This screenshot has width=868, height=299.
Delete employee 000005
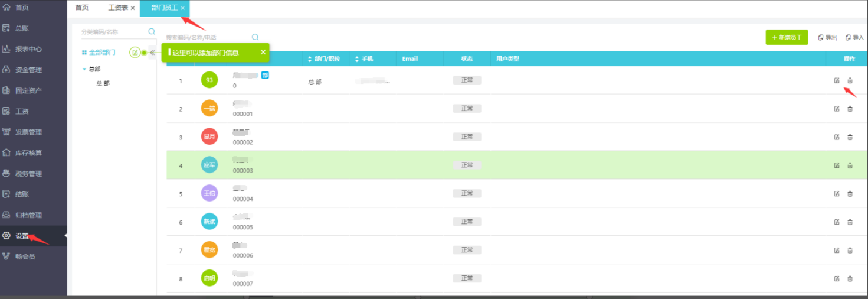[x=850, y=222]
